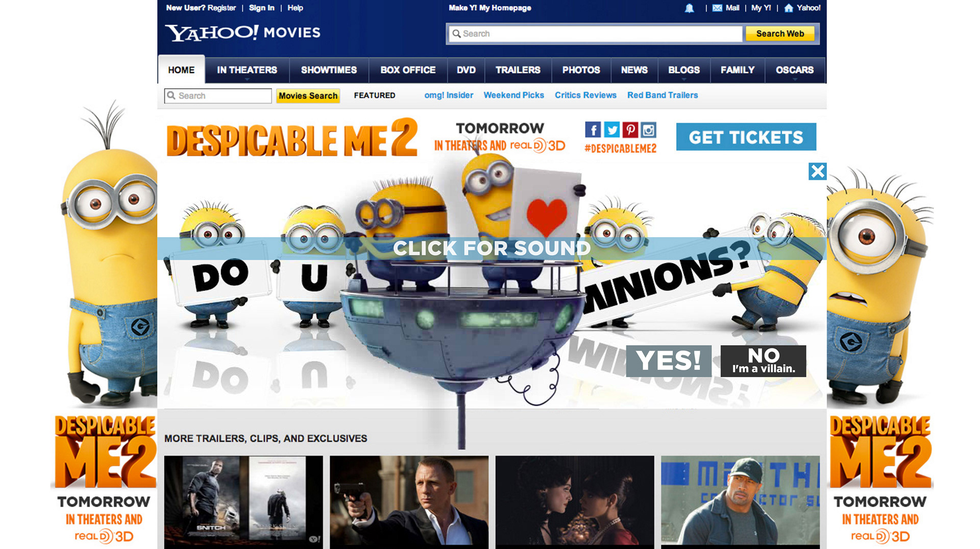The image size is (980, 549).
Task: Open the thumbnail of man in cap
Action: point(740,502)
